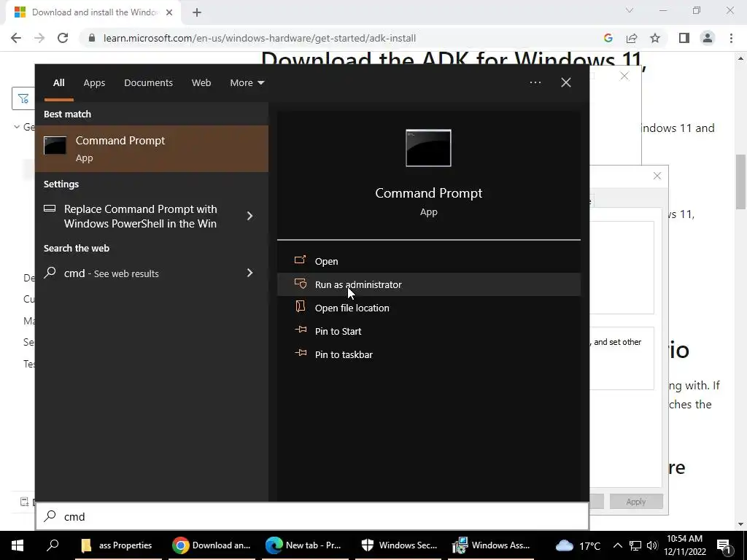Expand arrow beside cmd web results

[x=249, y=273]
